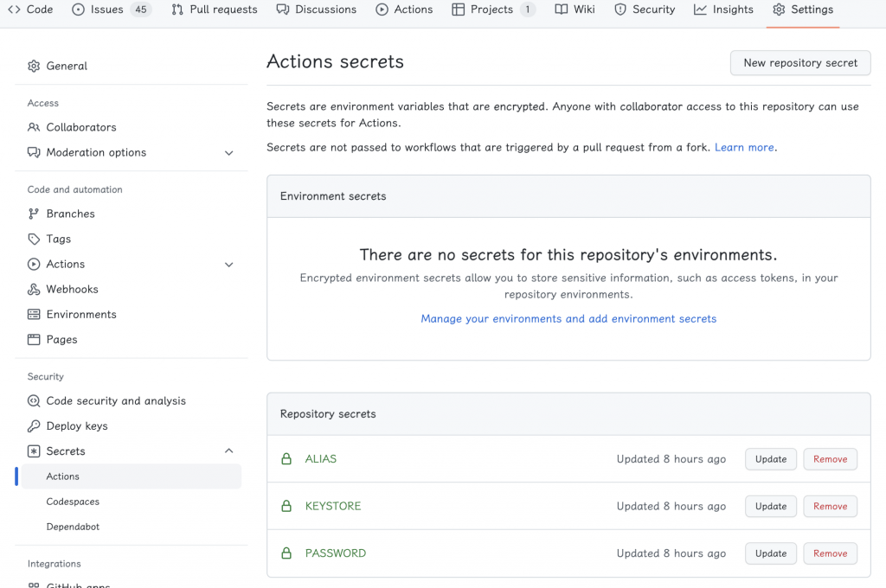Click the Webhooks icon in sidebar
Viewport: 886px width, 588px height.
coord(34,290)
